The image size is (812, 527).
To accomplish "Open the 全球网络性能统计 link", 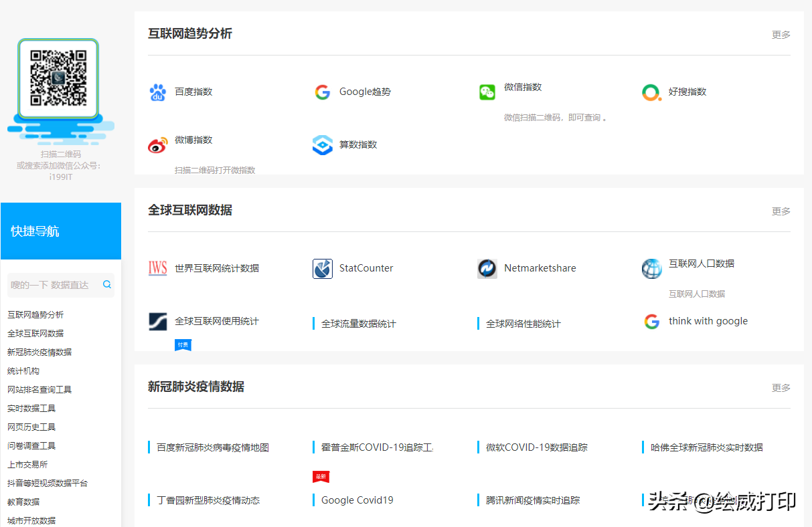I will (x=523, y=324).
